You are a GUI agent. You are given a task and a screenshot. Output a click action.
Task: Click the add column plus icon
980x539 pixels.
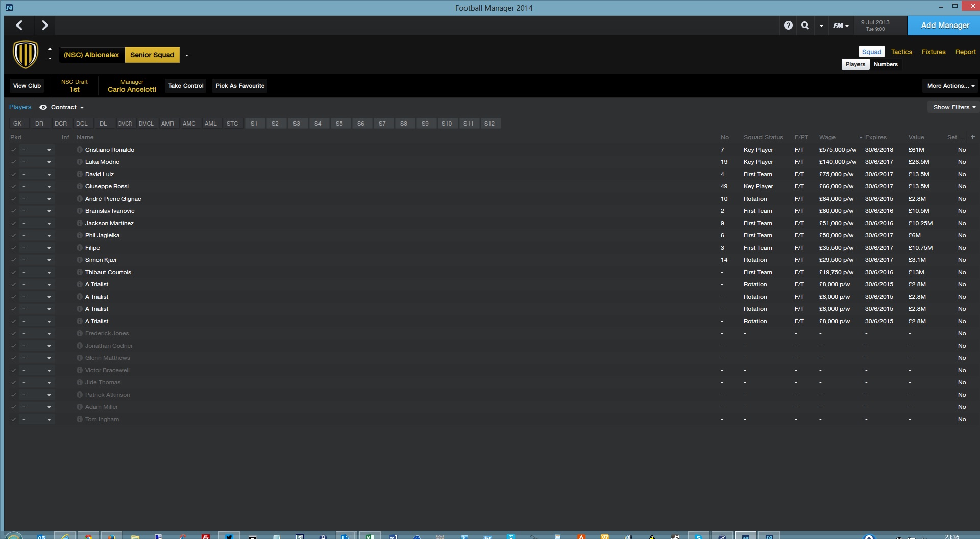coord(972,137)
